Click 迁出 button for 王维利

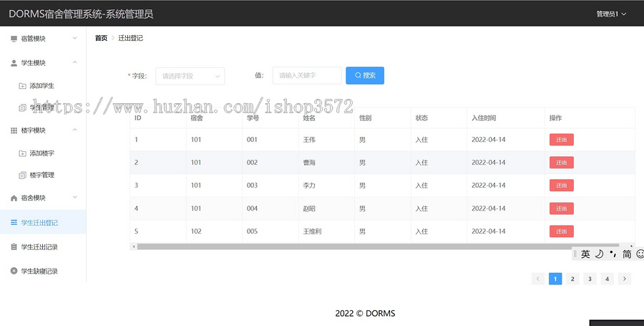coord(562,231)
